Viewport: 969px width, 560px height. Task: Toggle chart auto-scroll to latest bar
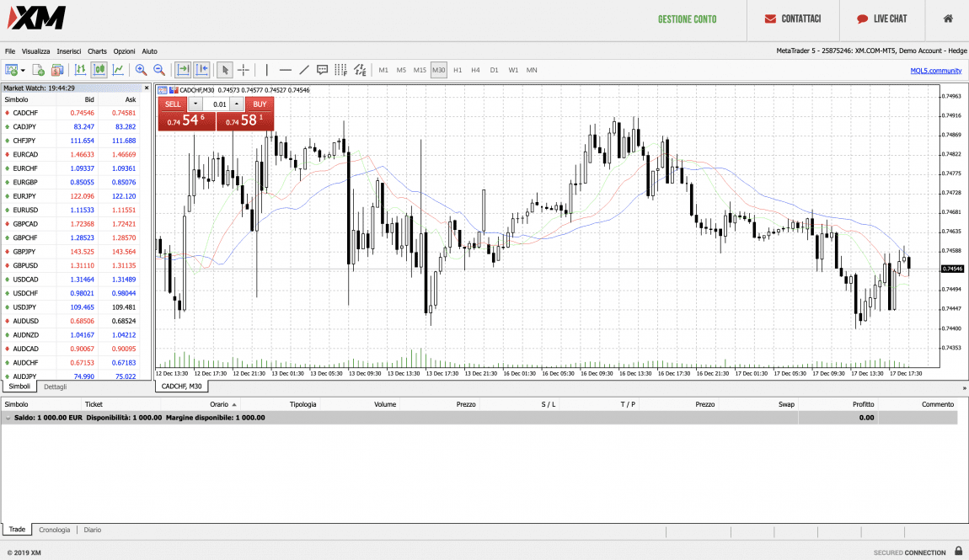tap(182, 70)
